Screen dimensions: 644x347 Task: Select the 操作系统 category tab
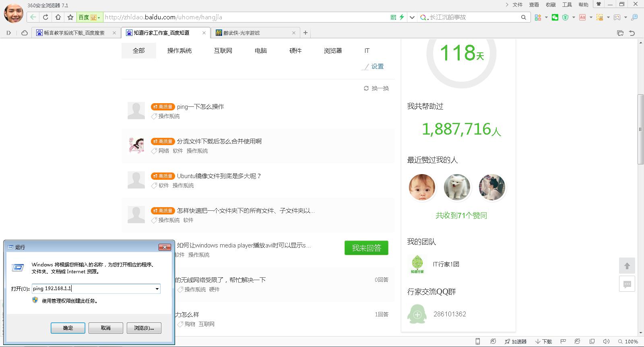[x=180, y=51]
